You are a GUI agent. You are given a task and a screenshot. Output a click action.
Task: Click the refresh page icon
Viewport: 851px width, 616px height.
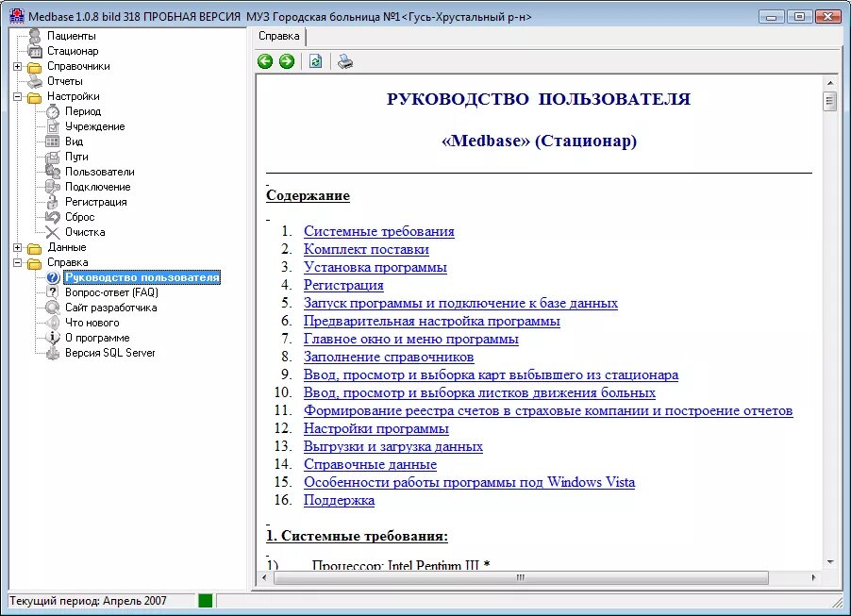click(315, 61)
